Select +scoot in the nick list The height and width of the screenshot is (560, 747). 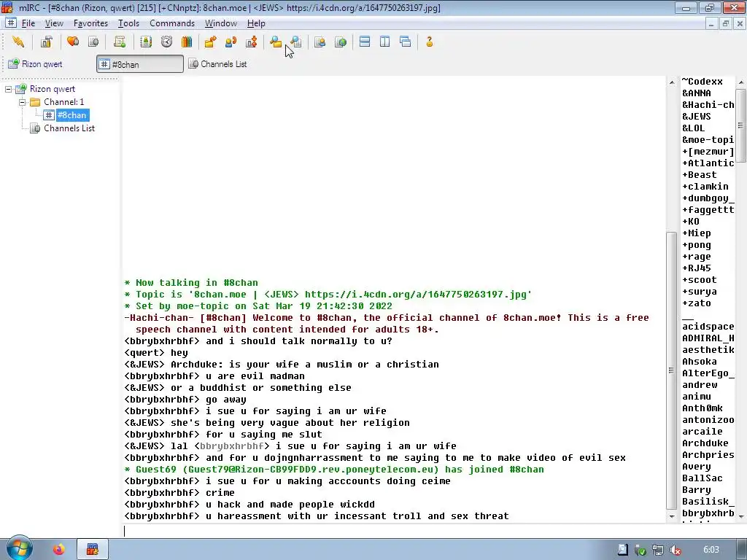tap(700, 280)
